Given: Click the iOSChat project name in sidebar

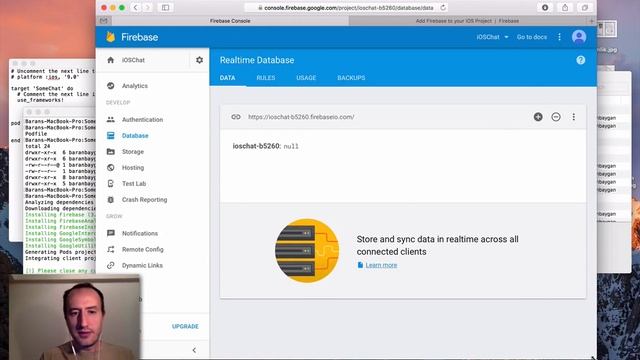Looking at the screenshot, I should pos(133,60).
